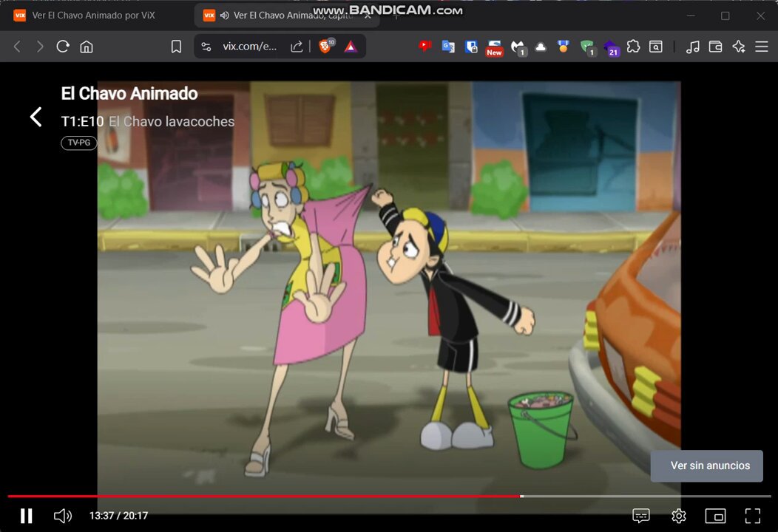Open the browser hamburger main menu

point(762,47)
